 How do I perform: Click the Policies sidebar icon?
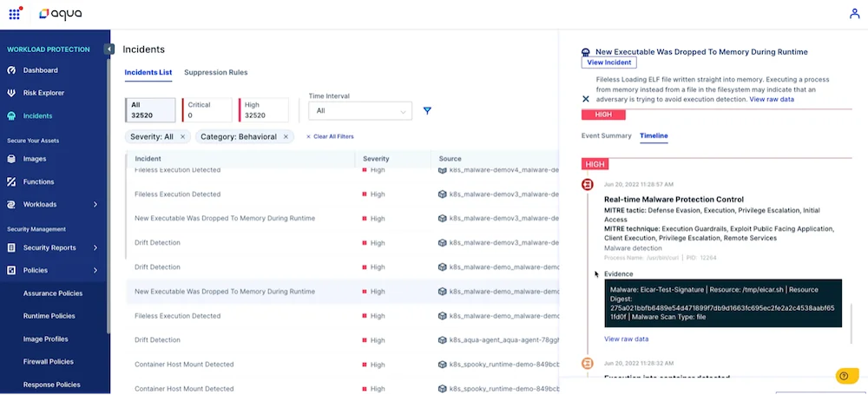click(11, 270)
